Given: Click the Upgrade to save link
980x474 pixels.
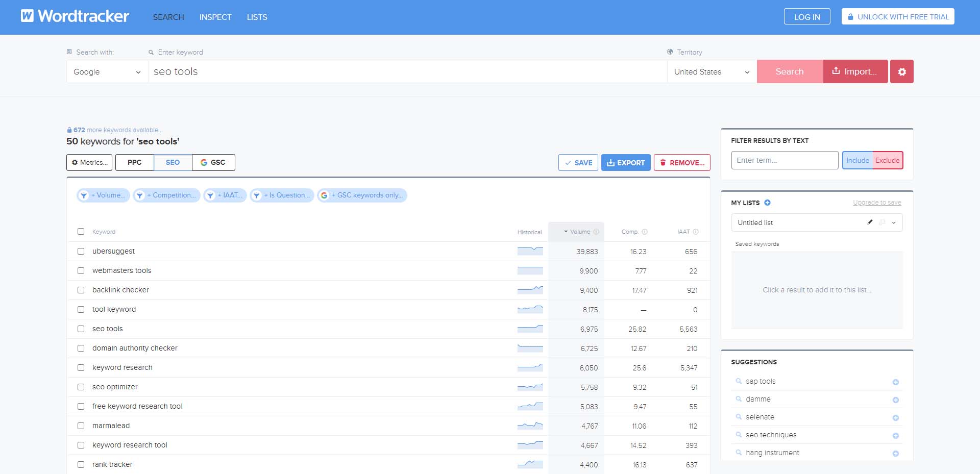Looking at the screenshot, I should 877,203.
